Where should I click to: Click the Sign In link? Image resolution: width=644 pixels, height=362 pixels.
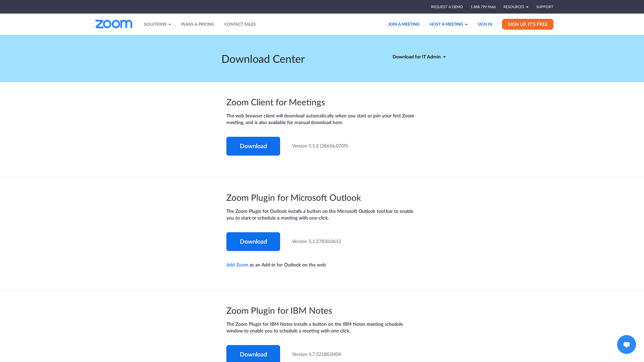point(485,24)
